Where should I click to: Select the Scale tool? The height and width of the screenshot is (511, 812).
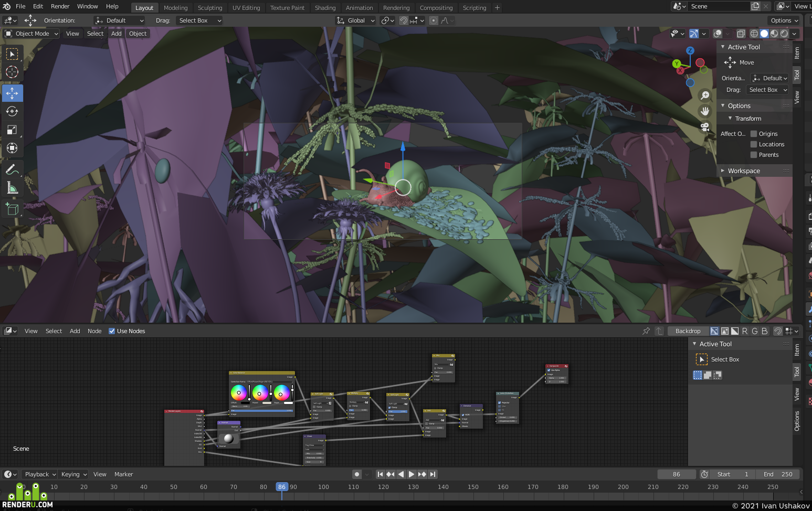[x=12, y=130]
